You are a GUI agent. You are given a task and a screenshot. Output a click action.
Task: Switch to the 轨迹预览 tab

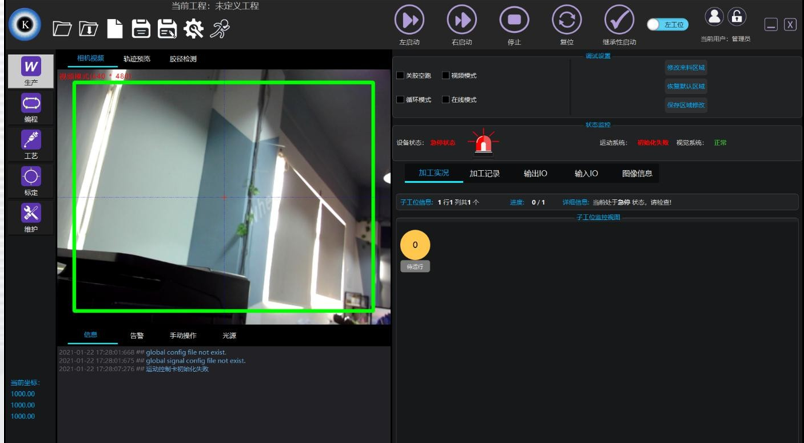(137, 59)
